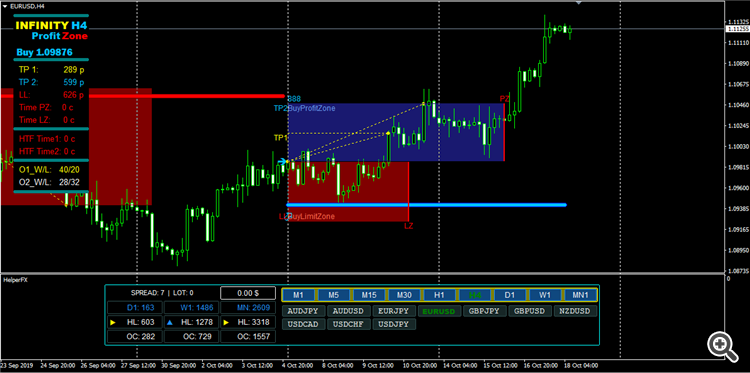Open the EURJPY symbol chart
The width and height of the screenshot is (750, 373).
coord(395,311)
